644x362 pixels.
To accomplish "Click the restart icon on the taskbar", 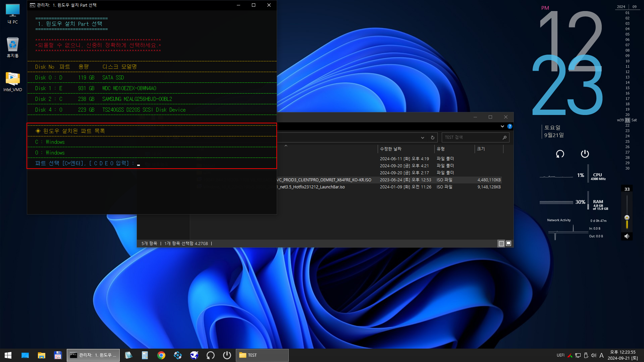I will tap(211, 355).
